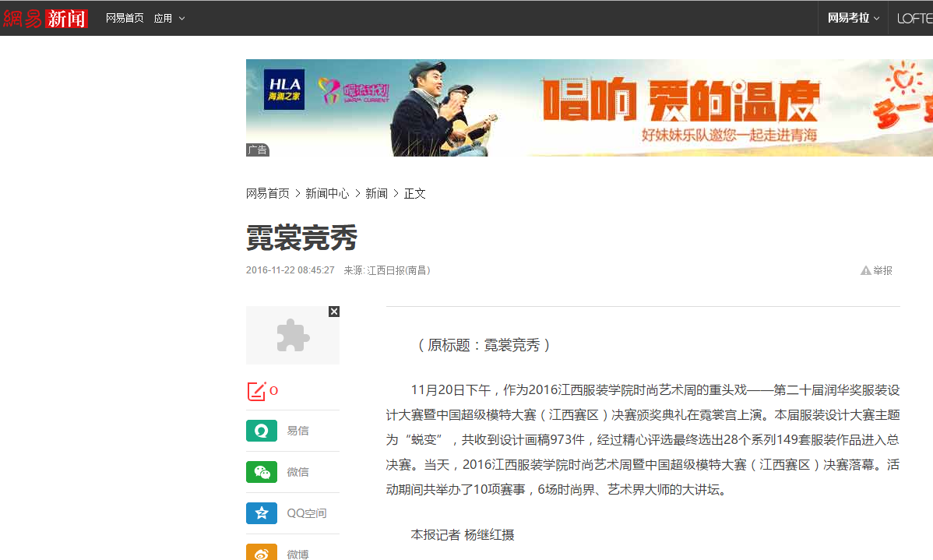This screenshot has height=560, width=933.
Task: Open the comment count edit icon
Action: [x=256, y=391]
